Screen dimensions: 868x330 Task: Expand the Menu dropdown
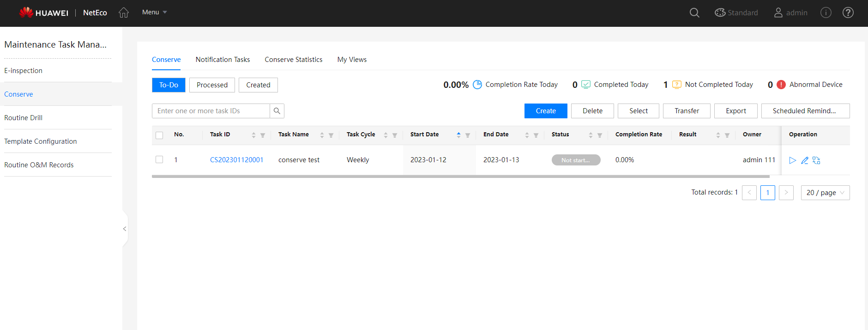tap(154, 12)
